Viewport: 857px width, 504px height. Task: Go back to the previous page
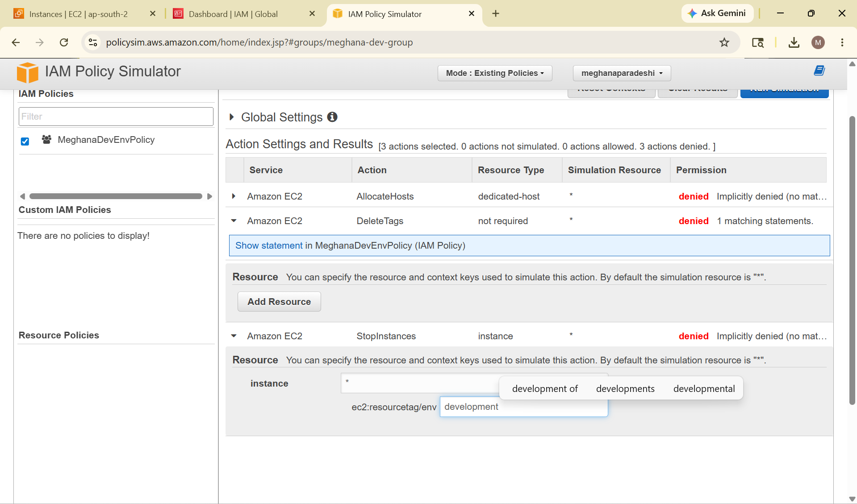(16, 42)
